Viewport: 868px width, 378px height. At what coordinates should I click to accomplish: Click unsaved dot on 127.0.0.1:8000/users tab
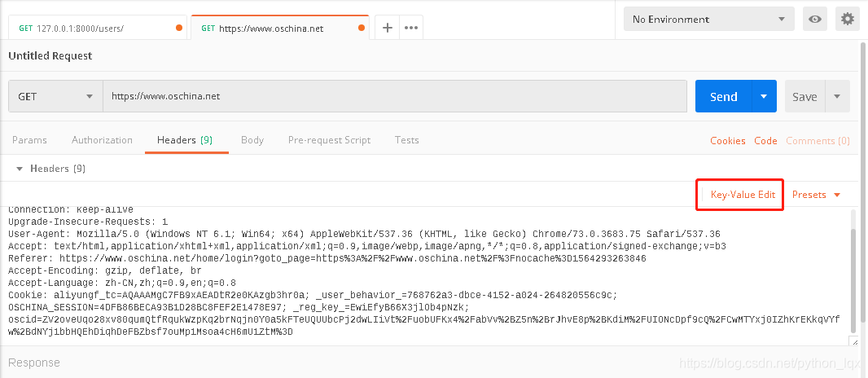click(179, 28)
